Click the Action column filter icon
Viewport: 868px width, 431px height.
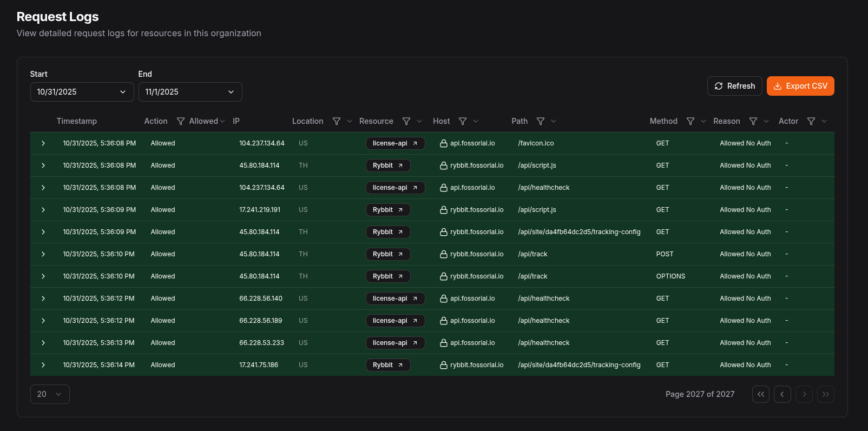[x=181, y=121]
